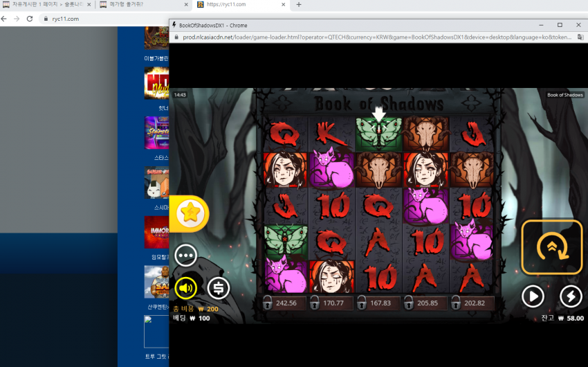Click pink cat symbol in fifth reel
588x367 pixels.
pyautogui.click(x=472, y=240)
